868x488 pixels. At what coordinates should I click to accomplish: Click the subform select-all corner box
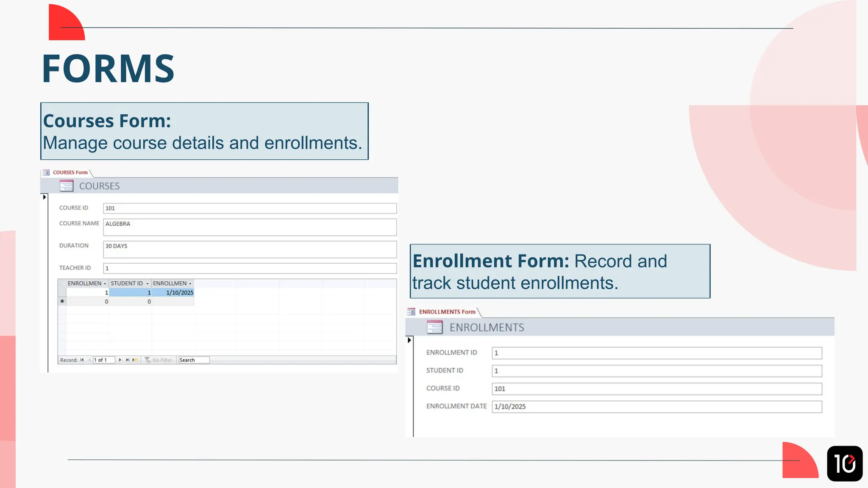(x=62, y=283)
